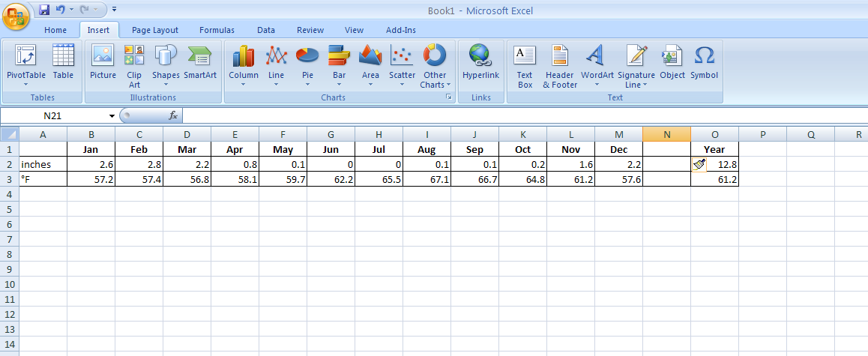Insert a Pie chart
Image resolution: width=868 pixels, height=356 pixels.
(x=308, y=67)
